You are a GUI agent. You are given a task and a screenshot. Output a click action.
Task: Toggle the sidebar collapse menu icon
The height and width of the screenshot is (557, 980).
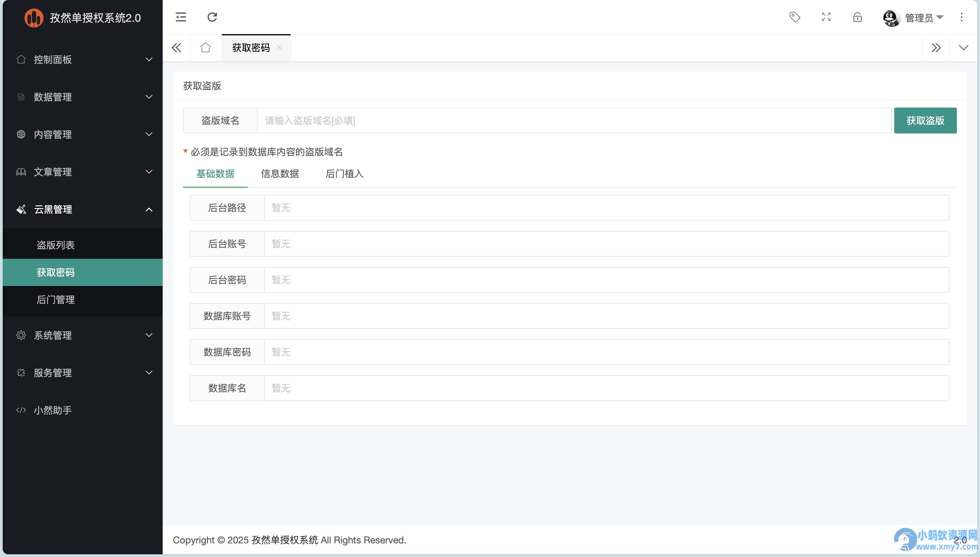click(181, 17)
